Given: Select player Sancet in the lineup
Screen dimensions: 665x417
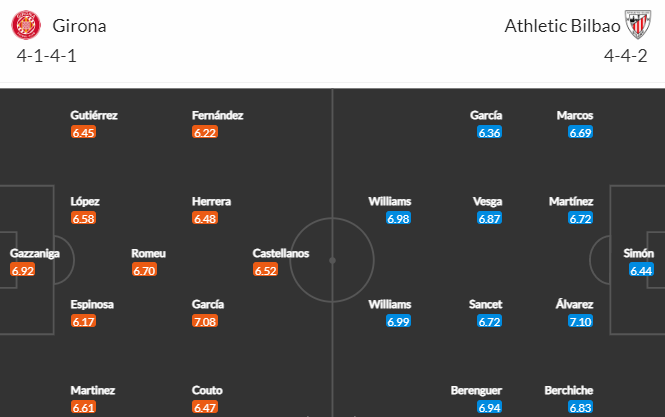Looking at the screenshot, I should pyautogui.click(x=485, y=304).
